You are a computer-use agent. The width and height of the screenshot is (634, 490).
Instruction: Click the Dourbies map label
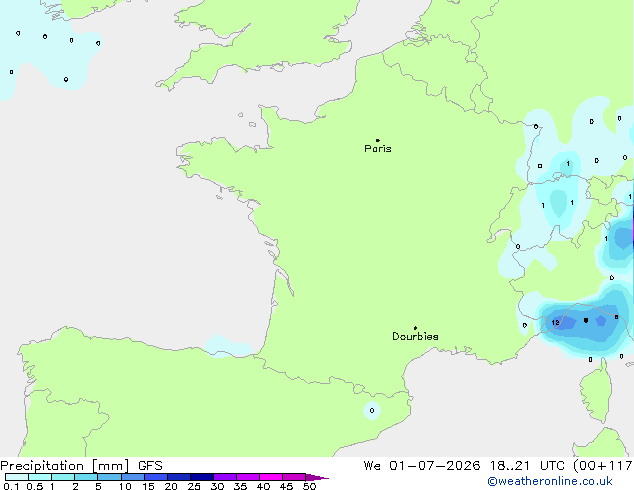(415, 336)
